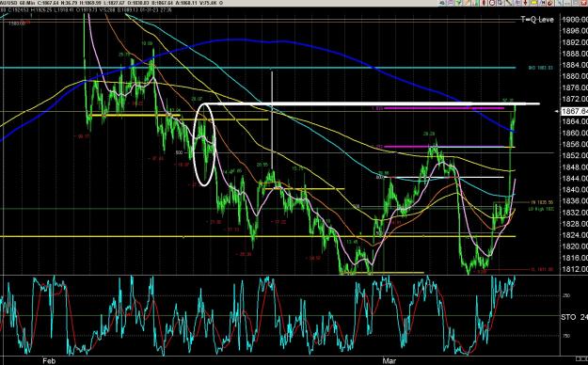
Task: Click the Feb label on time axis
Action: point(49,361)
